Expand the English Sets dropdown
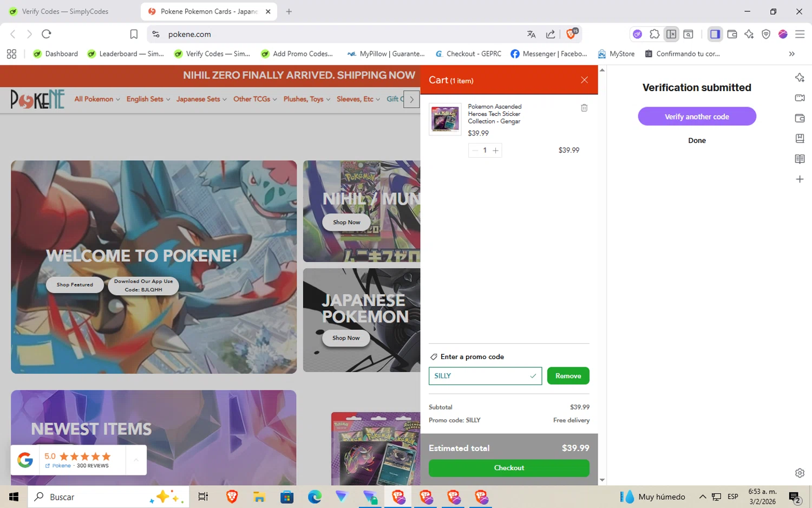 click(148, 99)
